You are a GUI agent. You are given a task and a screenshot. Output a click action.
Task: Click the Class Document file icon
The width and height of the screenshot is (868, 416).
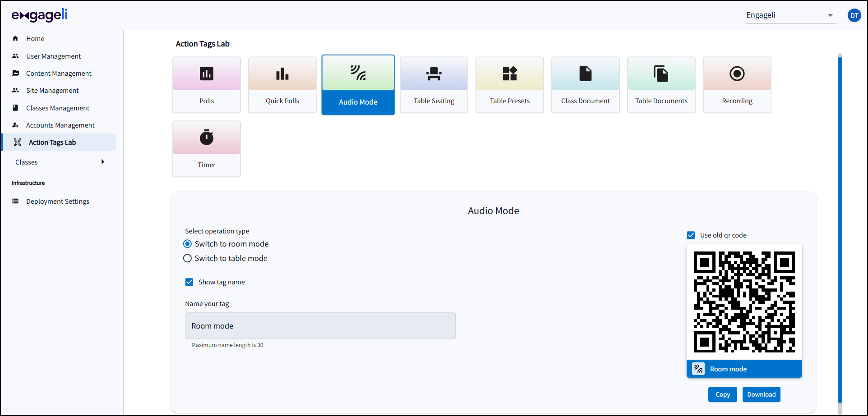(586, 73)
